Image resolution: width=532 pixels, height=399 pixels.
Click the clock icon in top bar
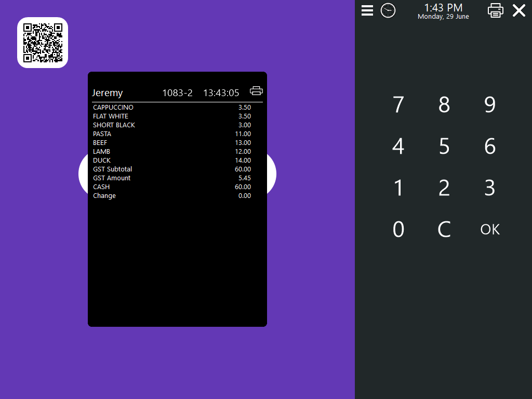[x=388, y=10]
